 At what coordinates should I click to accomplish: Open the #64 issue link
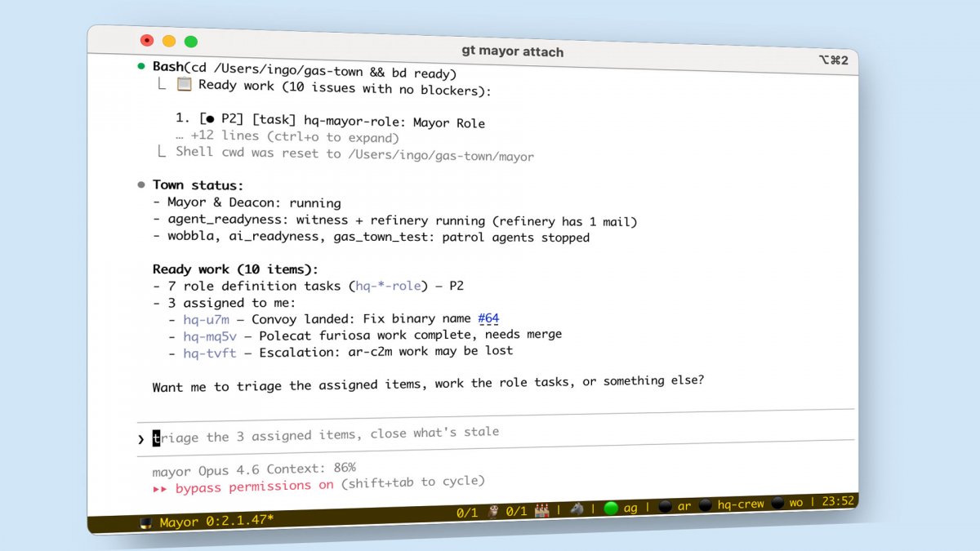pos(488,318)
